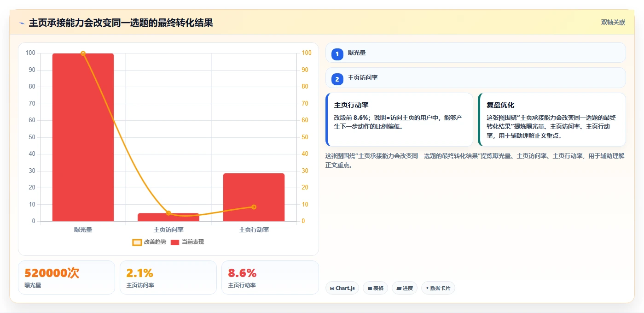Click the summary paragraph below the insight cards

coord(475,160)
